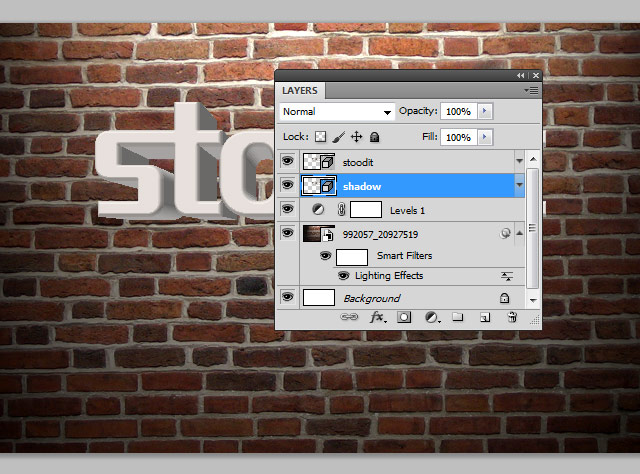Viewport: 640px width, 474px height.
Task: Click layers list scrollbar down arrow
Action: [533, 300]
